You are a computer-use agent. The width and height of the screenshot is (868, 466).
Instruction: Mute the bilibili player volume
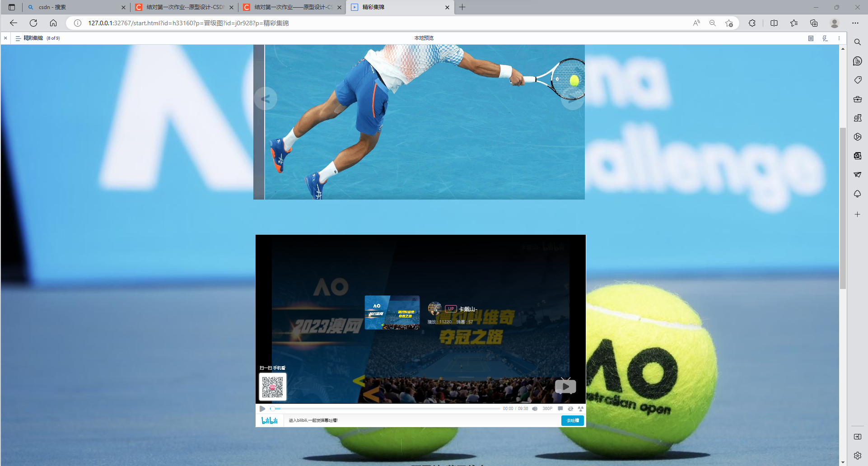click(535, 409)
